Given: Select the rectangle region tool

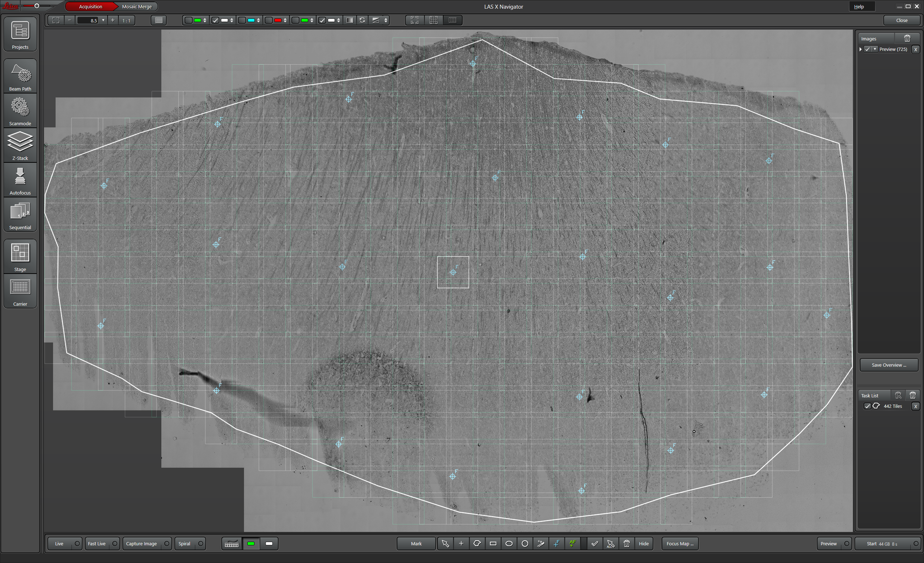Looking at the screenshot, I should (493, 544).
